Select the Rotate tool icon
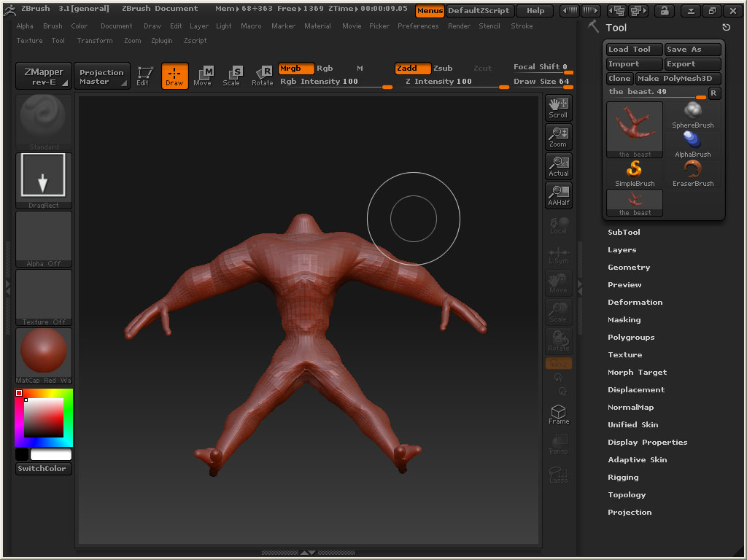This screenshot has height=560, width=747. point(262,75)
